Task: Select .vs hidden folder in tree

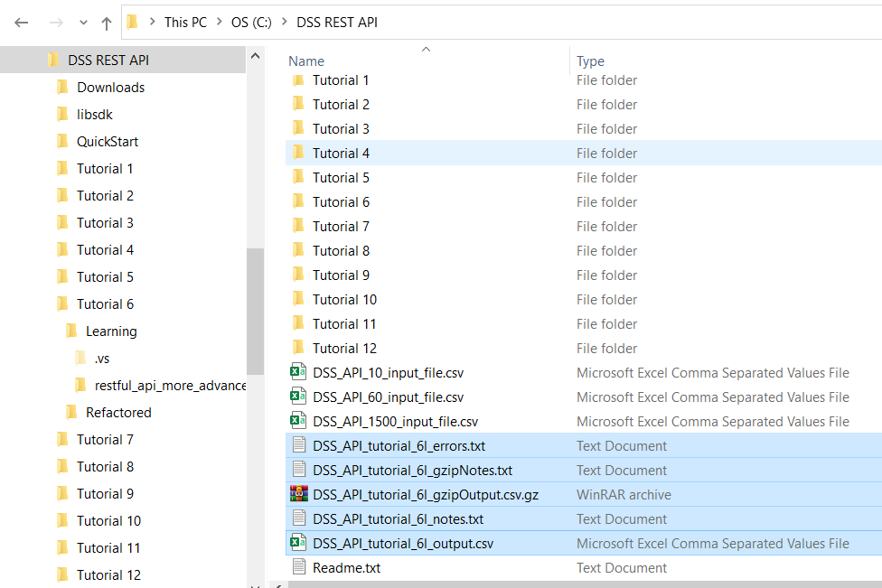Action: coord(102,359)
